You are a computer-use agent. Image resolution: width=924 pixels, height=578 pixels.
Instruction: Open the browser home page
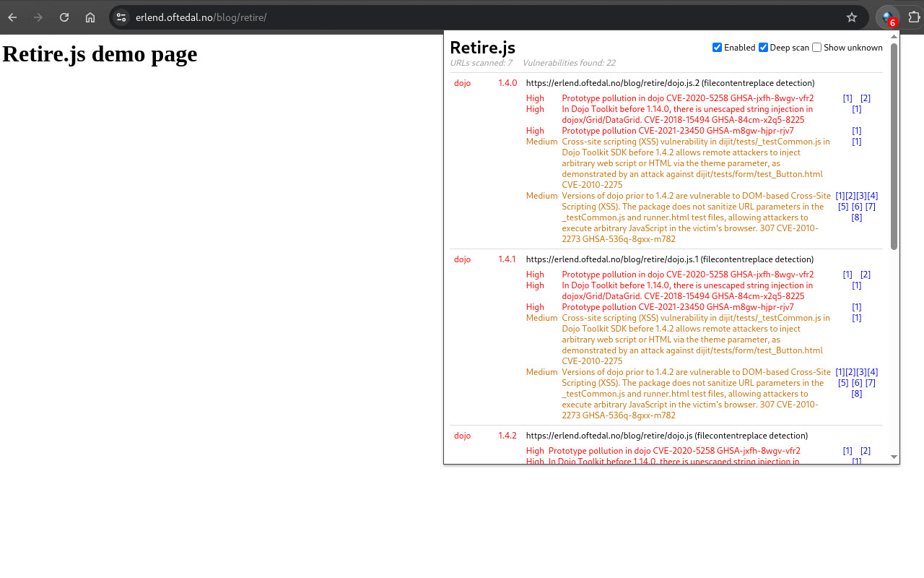[90, 17]
